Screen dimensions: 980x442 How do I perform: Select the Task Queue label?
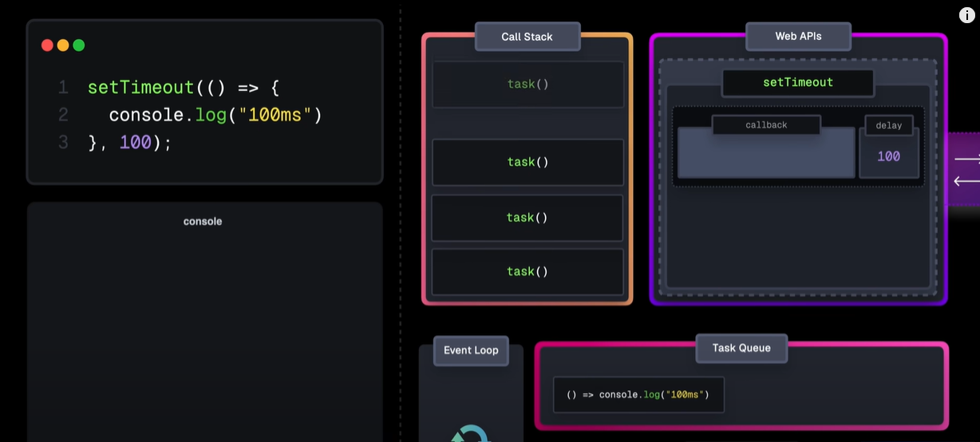tap(741, 348)
